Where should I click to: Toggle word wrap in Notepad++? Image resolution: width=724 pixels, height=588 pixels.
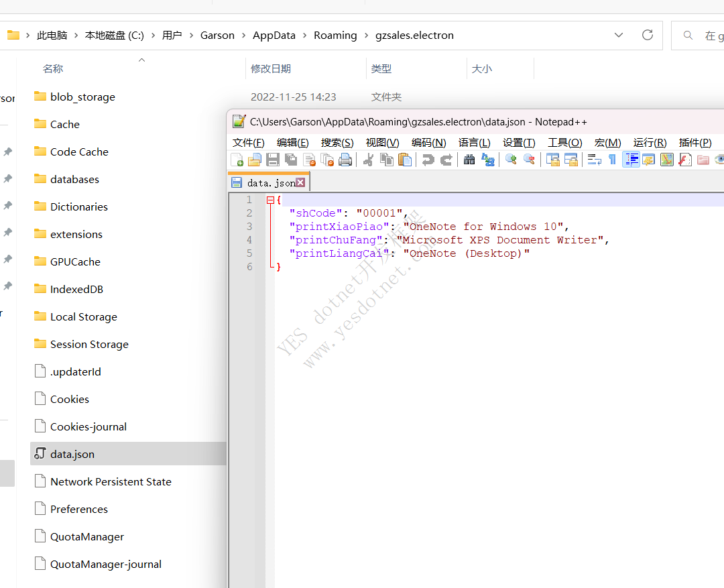coord(594,160)
